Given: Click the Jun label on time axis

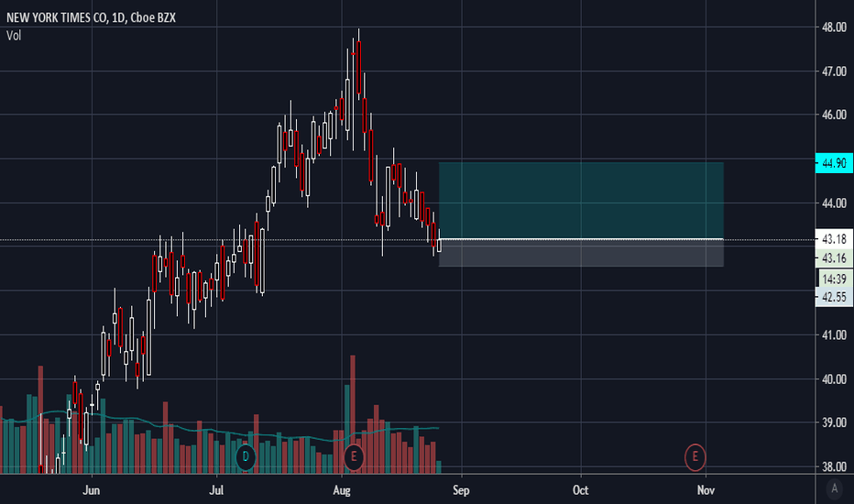Looking at the screenshot, I should (x=92, y=490).
